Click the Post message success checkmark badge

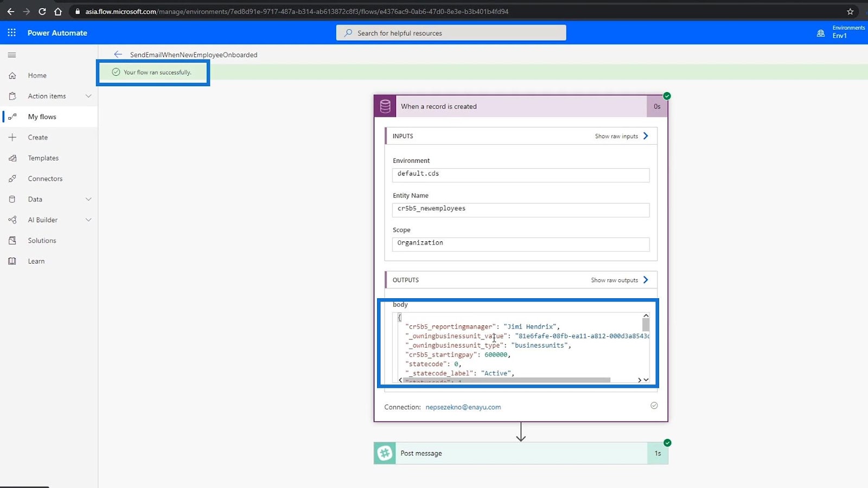(x=667, y=443)
